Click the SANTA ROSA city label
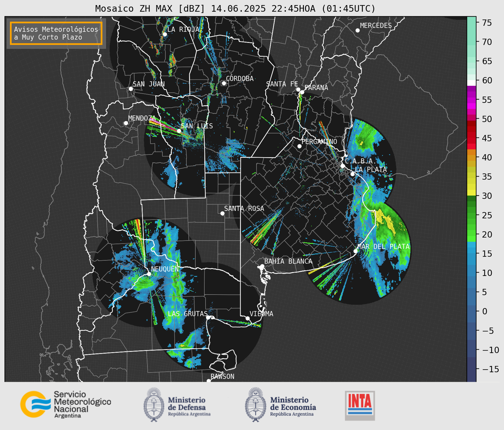 click(244, 208)
